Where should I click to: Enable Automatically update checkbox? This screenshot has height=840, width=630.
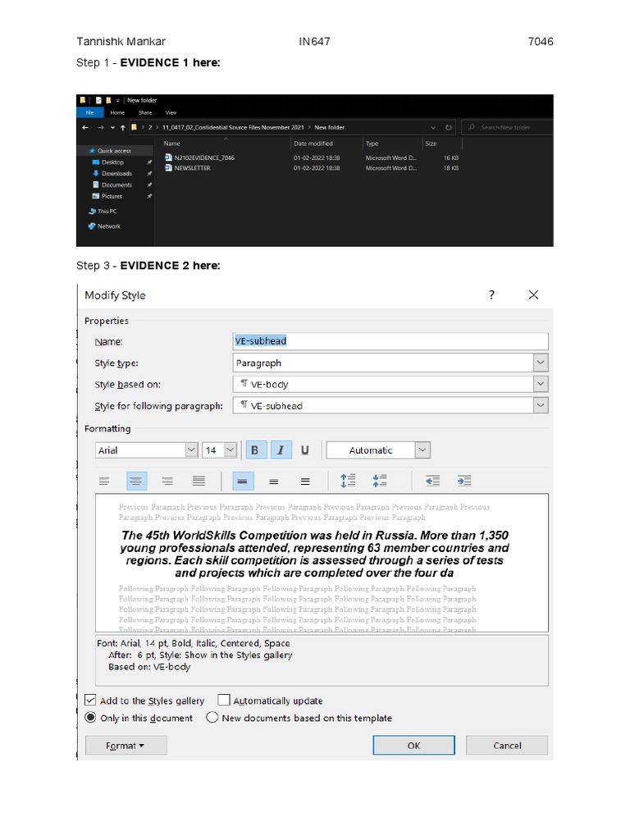pyautogui.click(x=224, y=701)
